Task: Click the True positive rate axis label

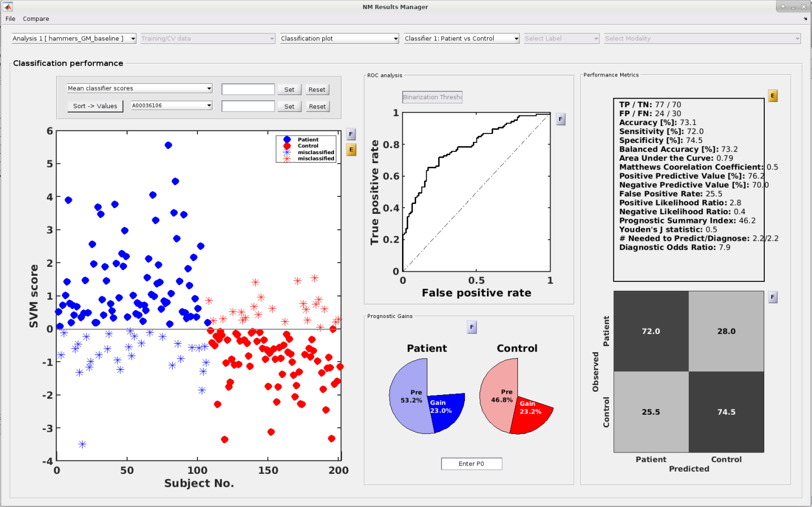Action: (375, 193)
